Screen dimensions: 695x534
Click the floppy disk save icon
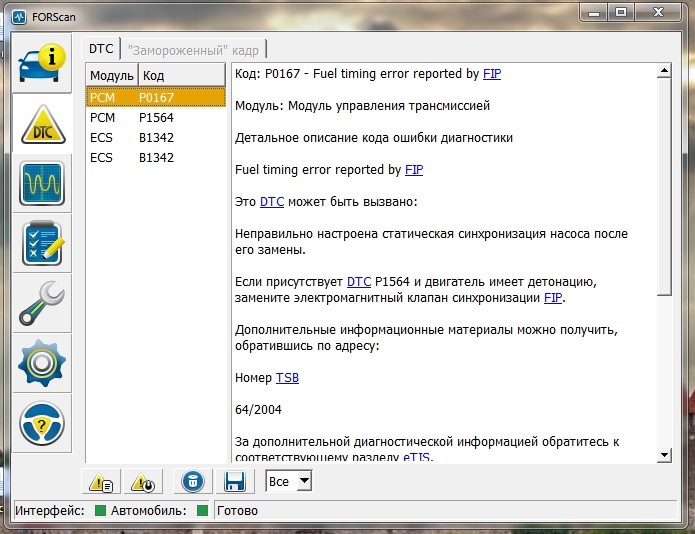coord(234,482)
